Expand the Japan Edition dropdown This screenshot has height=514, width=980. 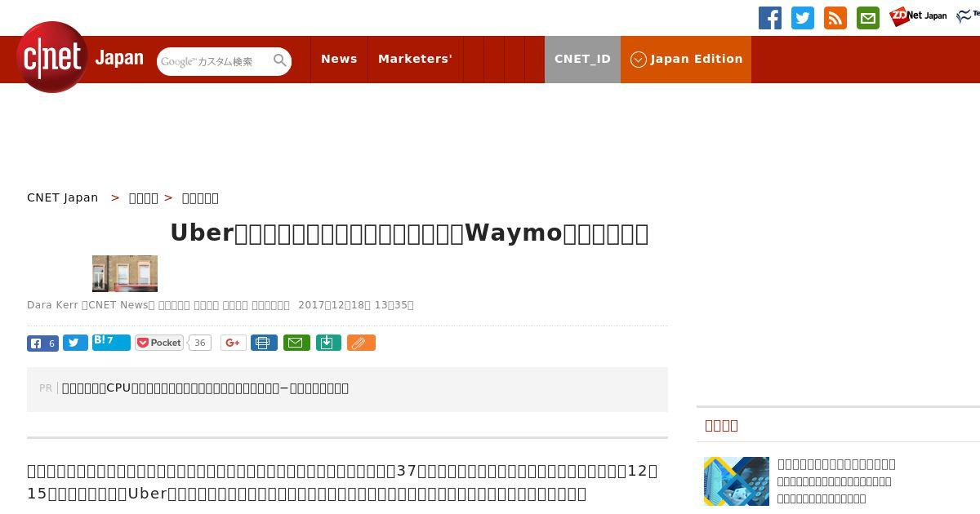click(686, 59)
